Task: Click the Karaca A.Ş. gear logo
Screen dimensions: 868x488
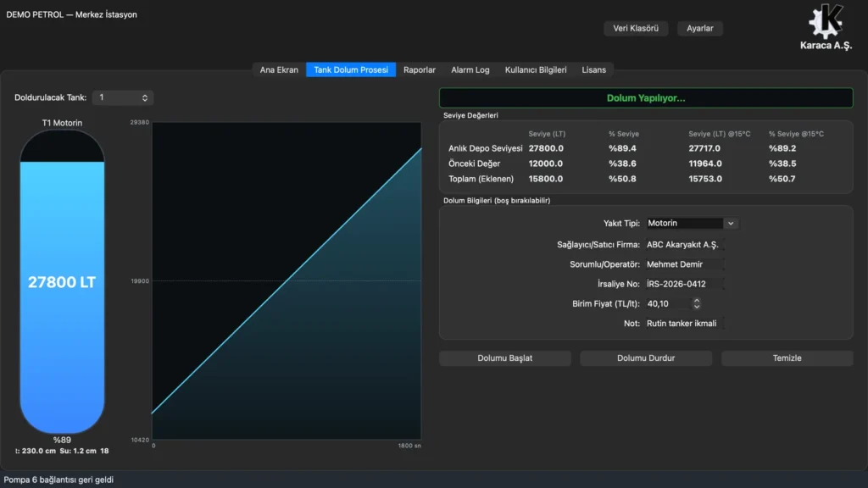Action: (x=826, y=21)
